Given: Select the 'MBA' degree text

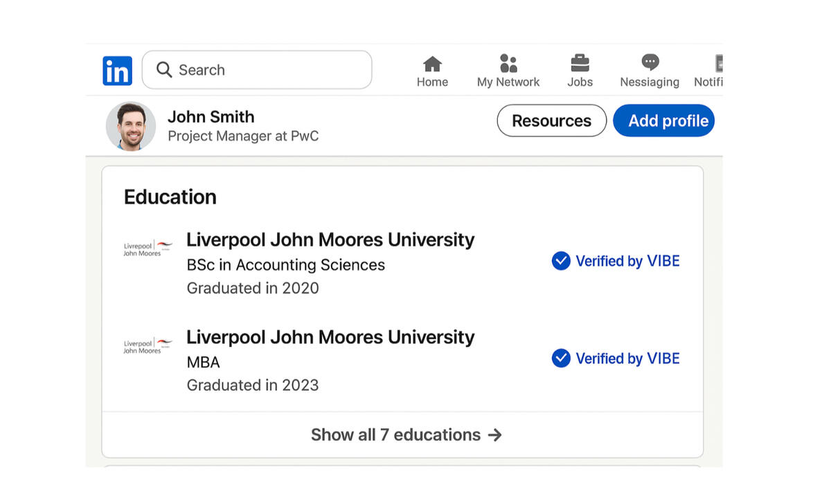Looking at the screenshot, I should pos(204,363).
